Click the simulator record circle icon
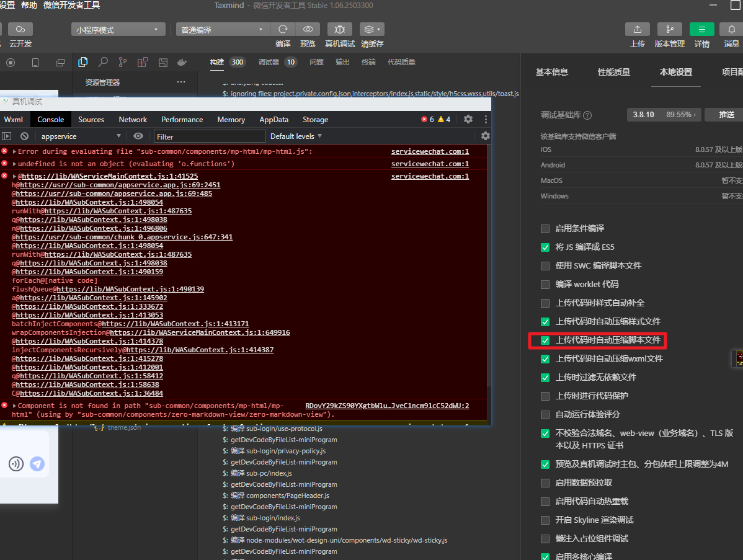743x560 pixels. pos(11,63)
